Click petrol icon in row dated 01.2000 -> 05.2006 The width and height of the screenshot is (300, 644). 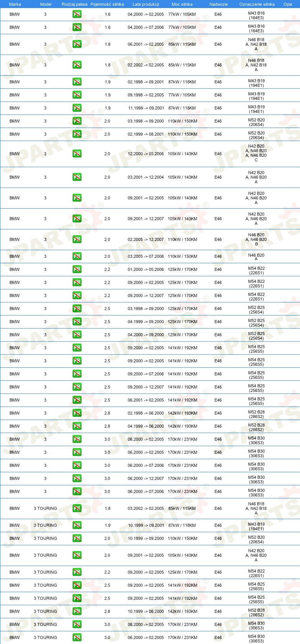tap(77, 269)
